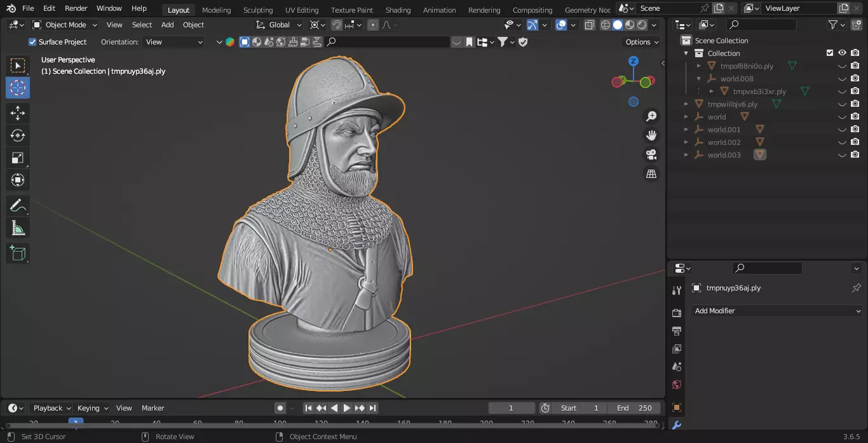This screenshot has height=443, width=868.
Task: Collapse the Collection tree row
Action: pos(686,53)
